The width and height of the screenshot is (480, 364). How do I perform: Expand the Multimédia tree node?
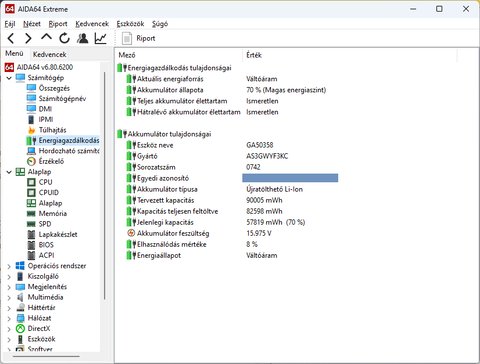(x=9, y=298)
